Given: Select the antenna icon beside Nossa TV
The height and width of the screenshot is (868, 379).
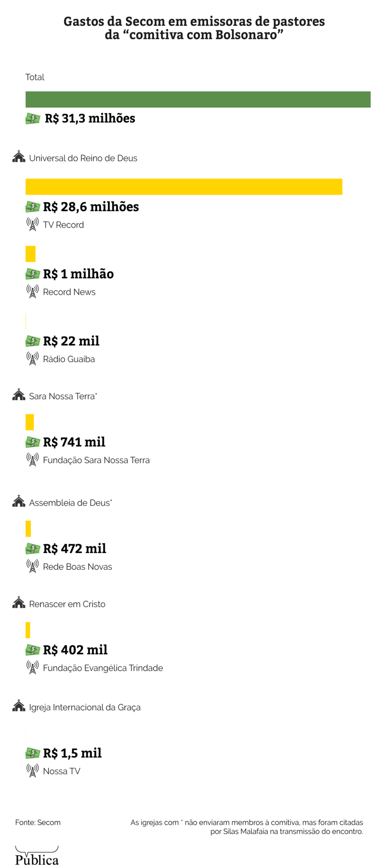Looking at the screenshot, I should click(32, 771).
